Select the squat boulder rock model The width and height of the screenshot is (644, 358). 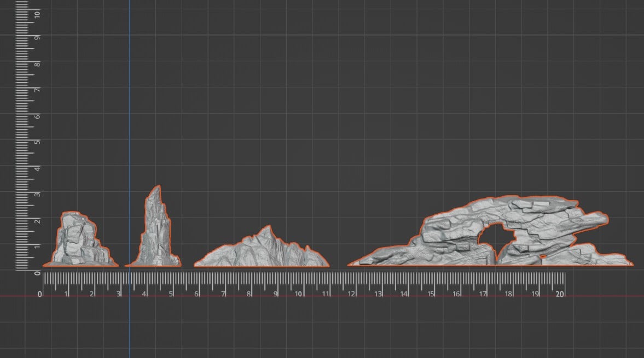click(80, 239)
